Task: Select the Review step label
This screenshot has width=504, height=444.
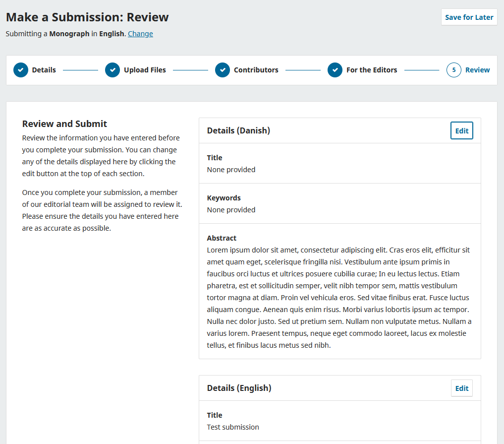Action: [476, 70]
